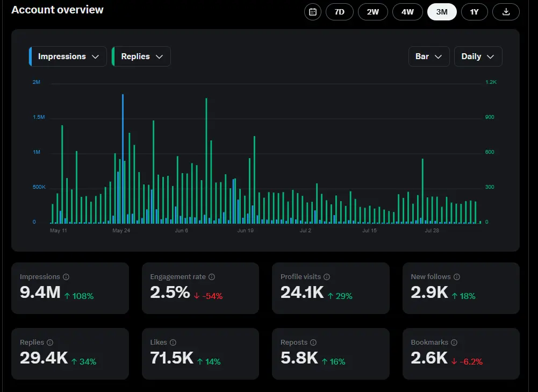Click the 'Account overview' heading
The height and width of the screenshot is (392, 538).
click(x=58, y=10)
